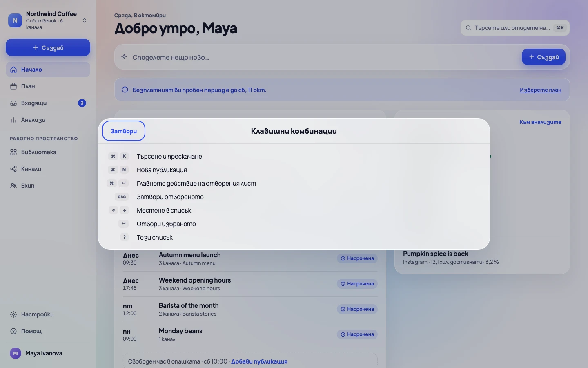Click the sparkle icon in composer
The height and width of the screenshot is (368, 588).
tap(124, 57)
